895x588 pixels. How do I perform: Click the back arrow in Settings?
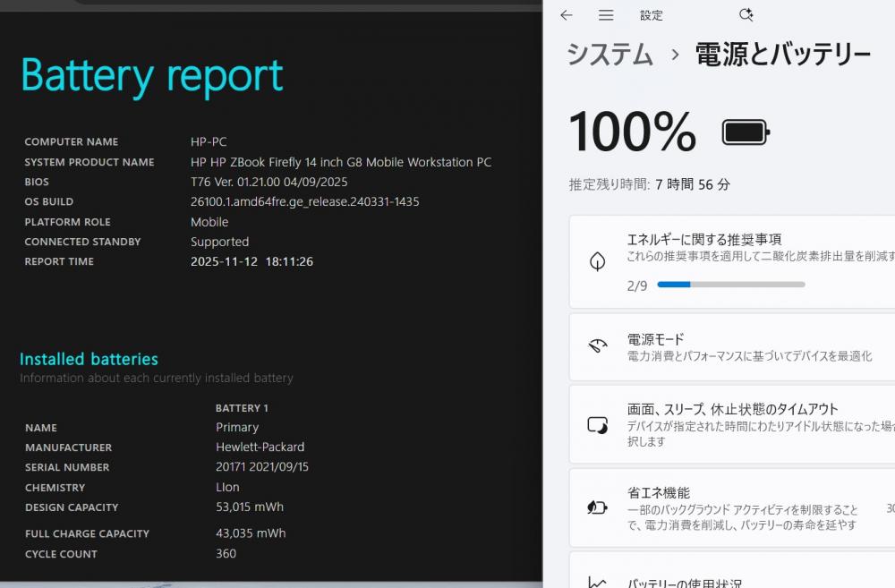(566, 15)
